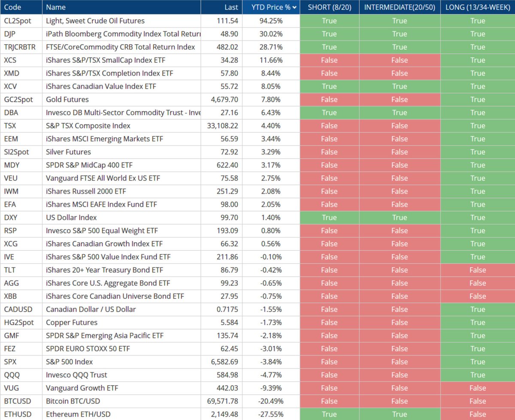515x420 pixels.
Task: Sort by SHORT (8/20) column header
Action: [x=329, y=7]
